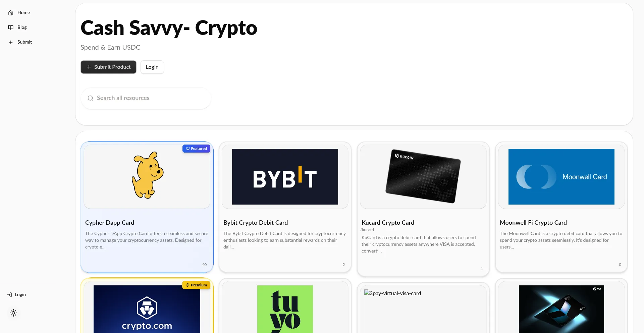Click the 3pay-virtual-visa-card broken image

coord(393,293)
